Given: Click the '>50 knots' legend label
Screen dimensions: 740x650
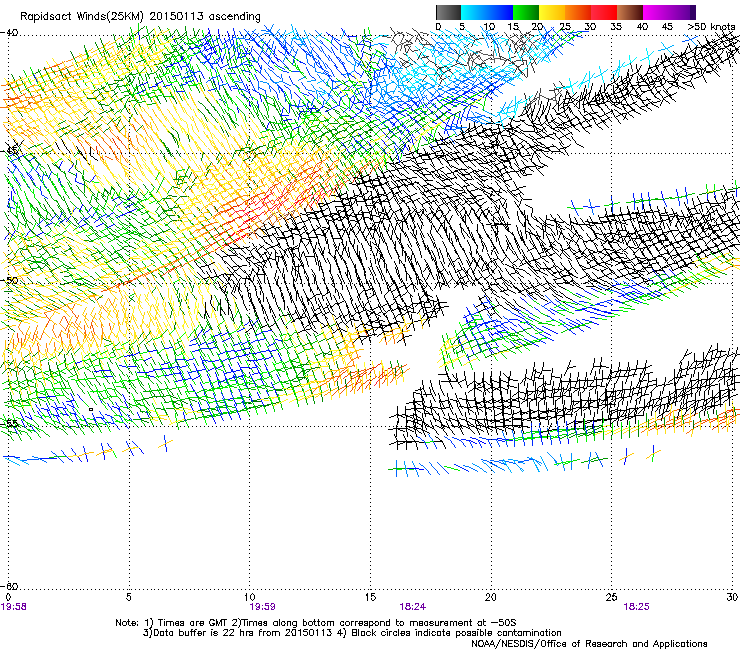Looking at the screenshot, I should click(x=711, y=26).
